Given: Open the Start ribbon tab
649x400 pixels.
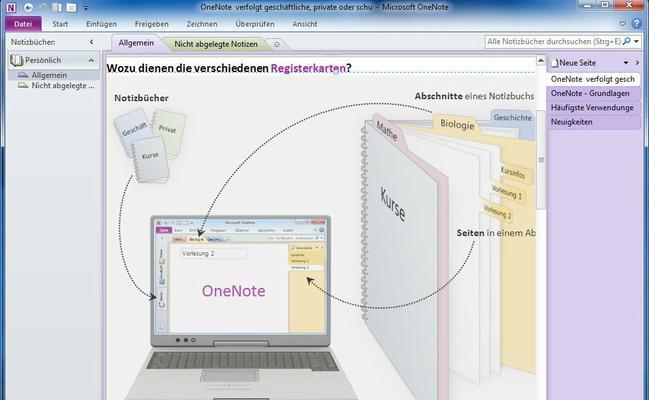Looking at the screenshot, I should point(60,24).
